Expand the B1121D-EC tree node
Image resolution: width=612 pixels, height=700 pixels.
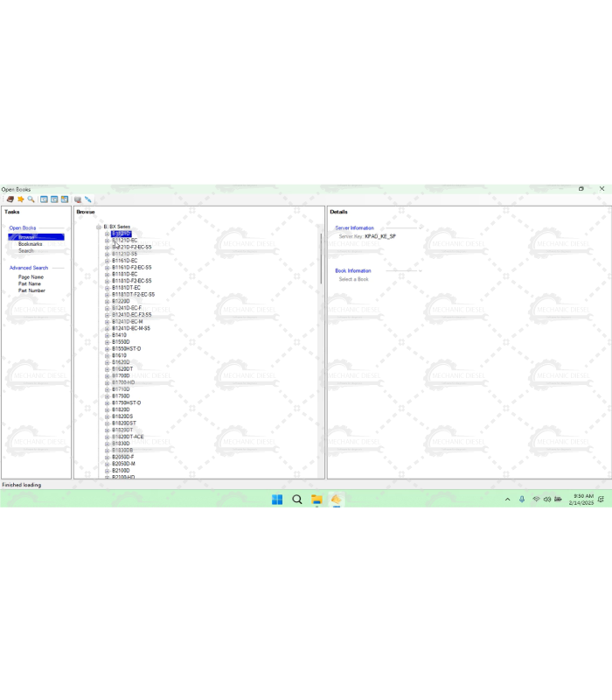tap(107, 241)
